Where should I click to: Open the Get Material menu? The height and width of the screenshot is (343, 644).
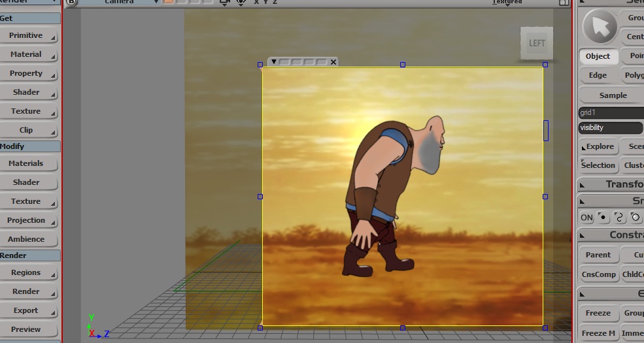(x=29, y=55)
